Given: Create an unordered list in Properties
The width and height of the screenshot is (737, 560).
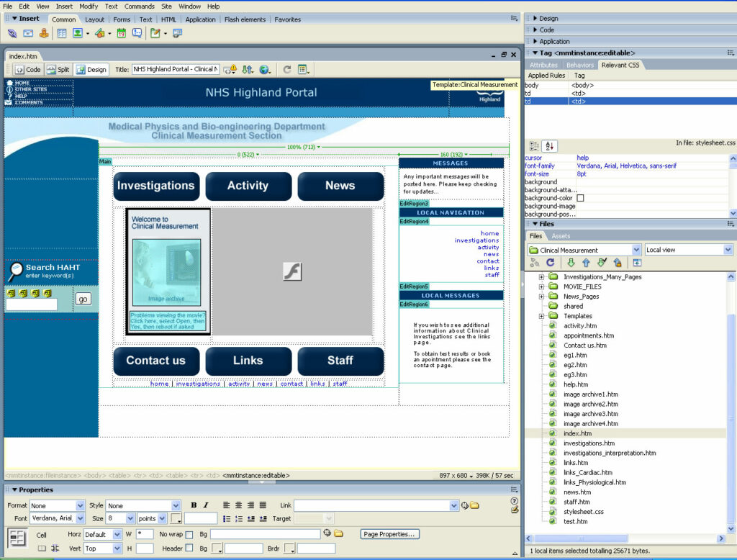Looking at the screenshot, I should coord(227,519).
